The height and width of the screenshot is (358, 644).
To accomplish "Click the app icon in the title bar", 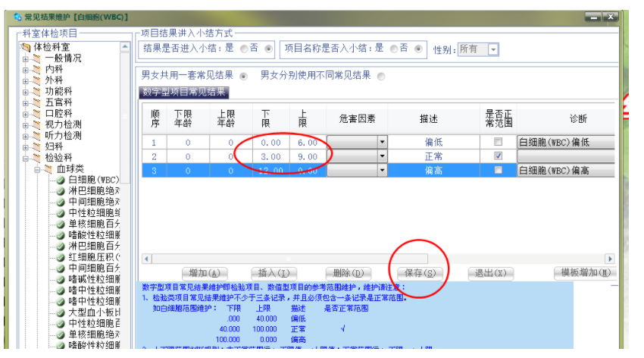I will (17, 17).
